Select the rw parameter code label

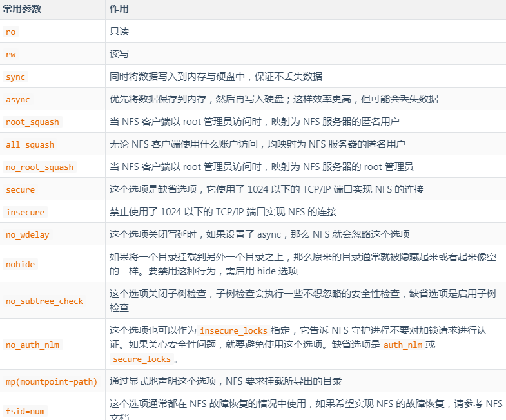click(x=11, y=54)
